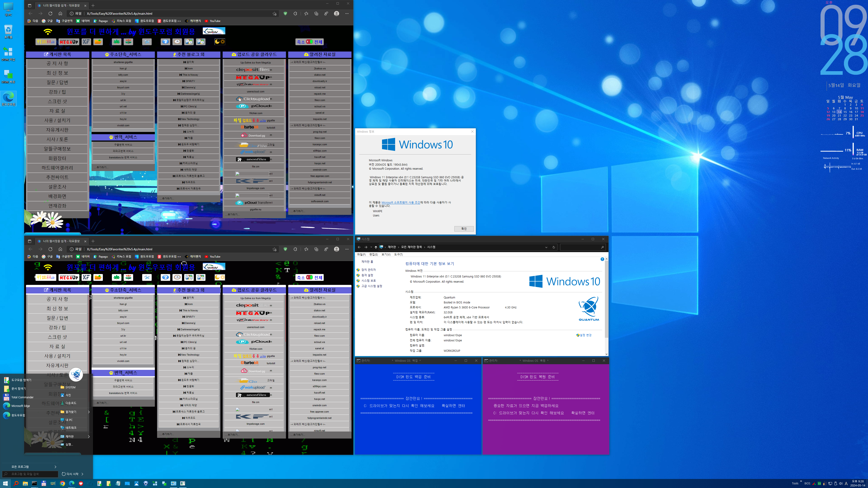Click the red flower icon in upper page toolbar
The width and height of the screenshot is (868, 488).
pos(128,42)
